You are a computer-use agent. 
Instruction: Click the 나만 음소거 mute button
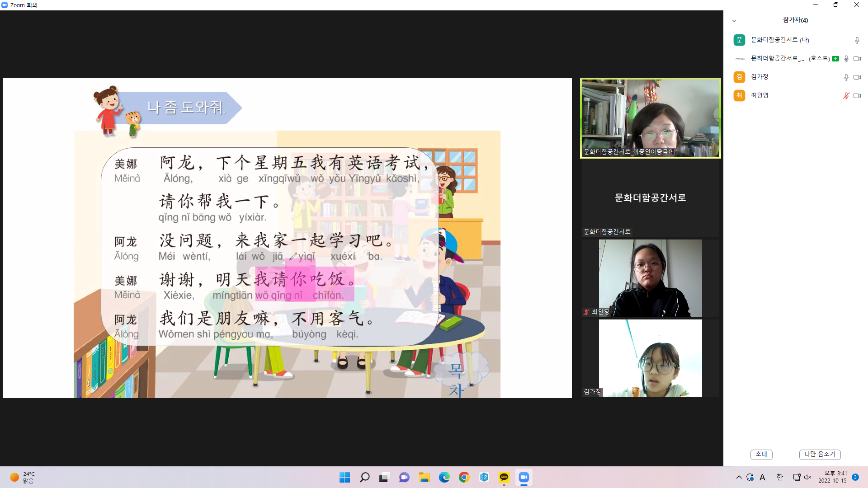point(820,455)
